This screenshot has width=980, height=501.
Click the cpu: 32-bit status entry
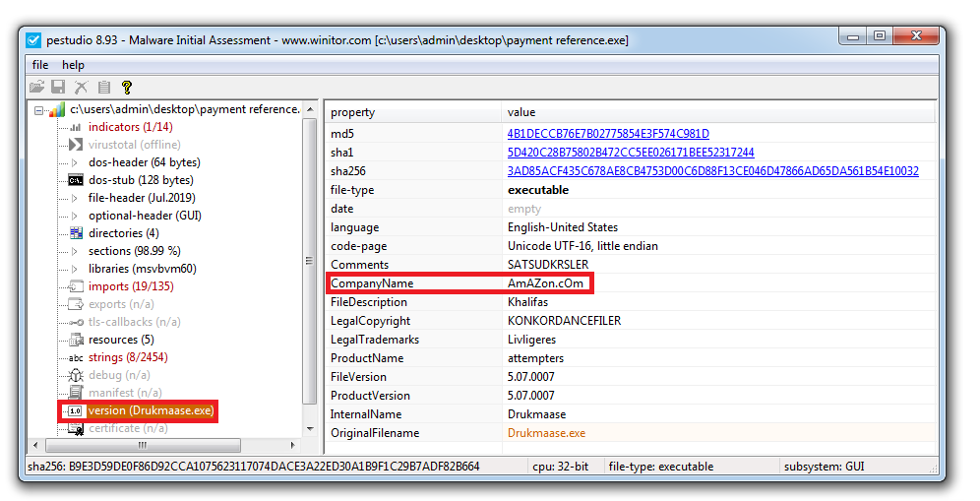tap(561, 467)
